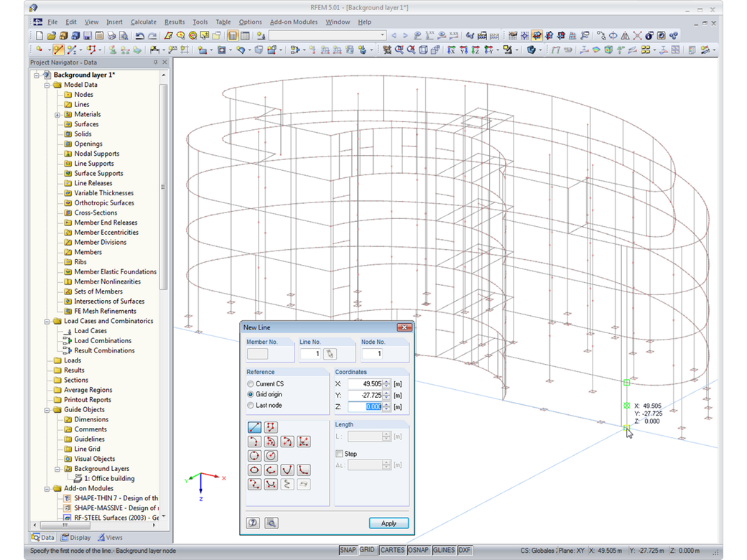The width and height of the screenshot is (747, 560).
Task: Select the single line tool in New Line dialog
Action: 254,428
